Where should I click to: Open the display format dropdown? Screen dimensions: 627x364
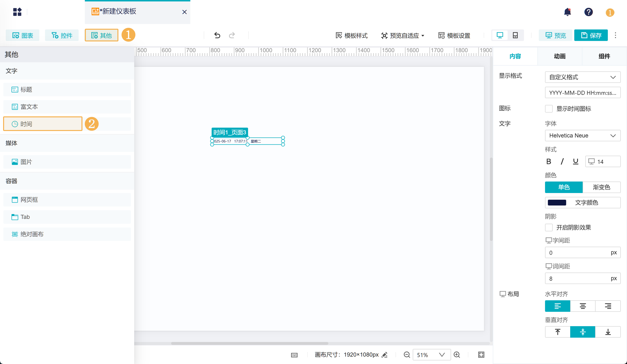click(x=582, y=77)
